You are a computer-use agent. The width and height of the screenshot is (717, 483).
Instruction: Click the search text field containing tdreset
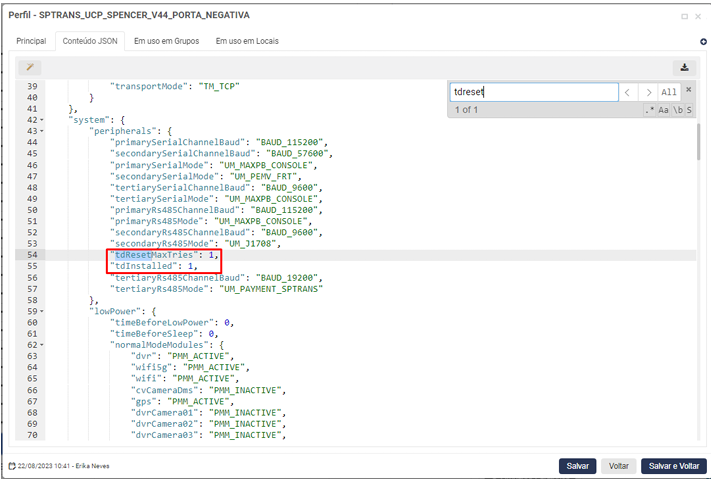tap(531, 92)
